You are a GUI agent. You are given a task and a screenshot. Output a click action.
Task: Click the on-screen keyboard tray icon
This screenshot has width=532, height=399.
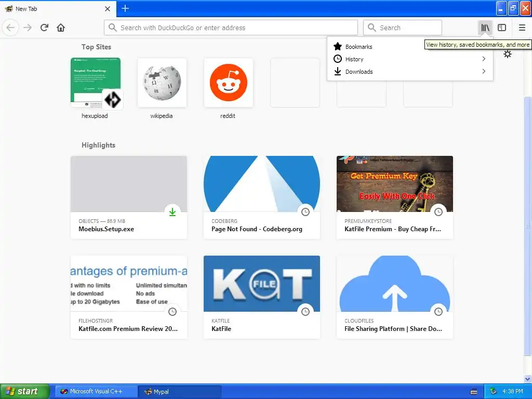[x=474, y=392]
